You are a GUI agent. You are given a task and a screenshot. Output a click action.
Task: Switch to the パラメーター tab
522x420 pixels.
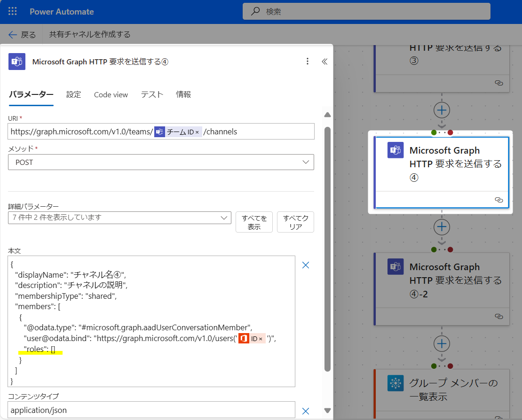(31, 94)
